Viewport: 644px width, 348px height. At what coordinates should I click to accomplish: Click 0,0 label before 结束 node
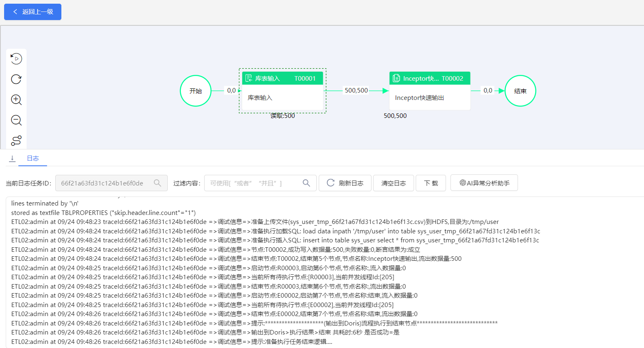(x=488, y=90)
